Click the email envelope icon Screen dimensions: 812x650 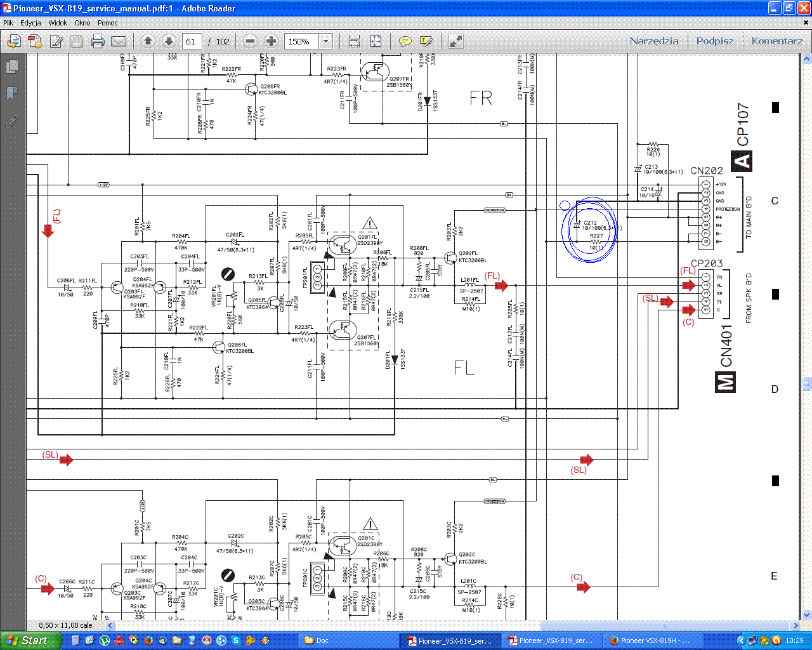119,41
